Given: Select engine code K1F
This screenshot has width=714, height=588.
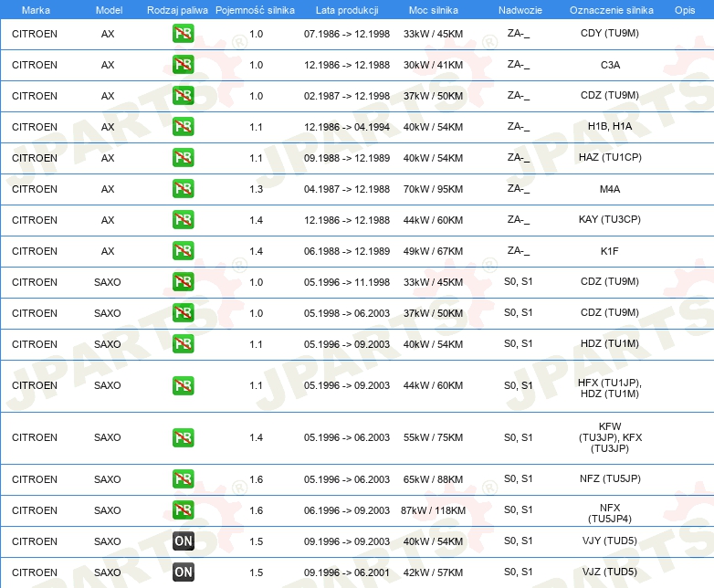Looking at the screenshot, I should click(x=609, y=251).
